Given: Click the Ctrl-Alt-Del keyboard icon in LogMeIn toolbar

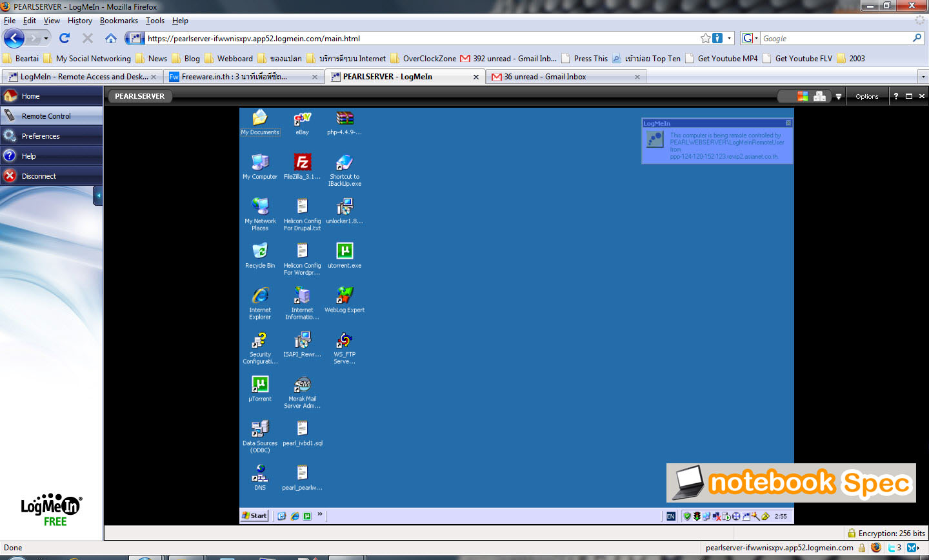Looking at the screenshot, I should click(x=820, y=96).
